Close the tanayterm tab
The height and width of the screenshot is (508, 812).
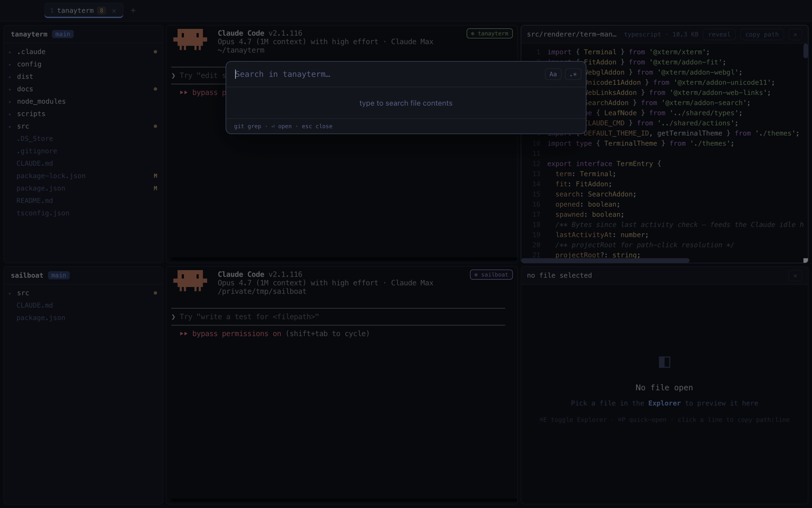click(x=114, y=11)
